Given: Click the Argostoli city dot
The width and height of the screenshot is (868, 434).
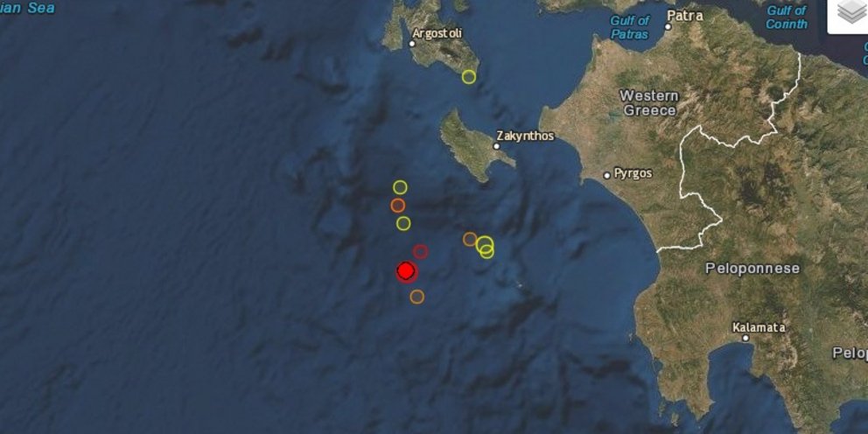Looking at the screenshot, I should coord(412,44).
